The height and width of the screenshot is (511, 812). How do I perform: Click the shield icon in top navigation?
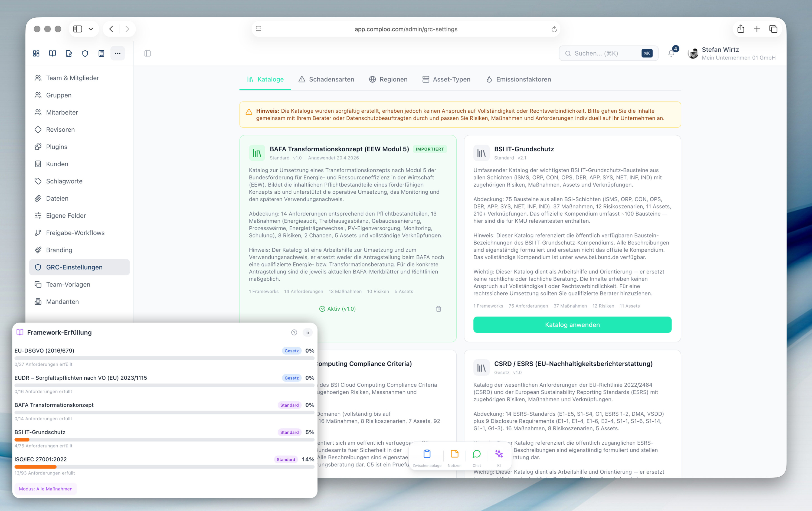pyautogui.click(x=85, y=53)
